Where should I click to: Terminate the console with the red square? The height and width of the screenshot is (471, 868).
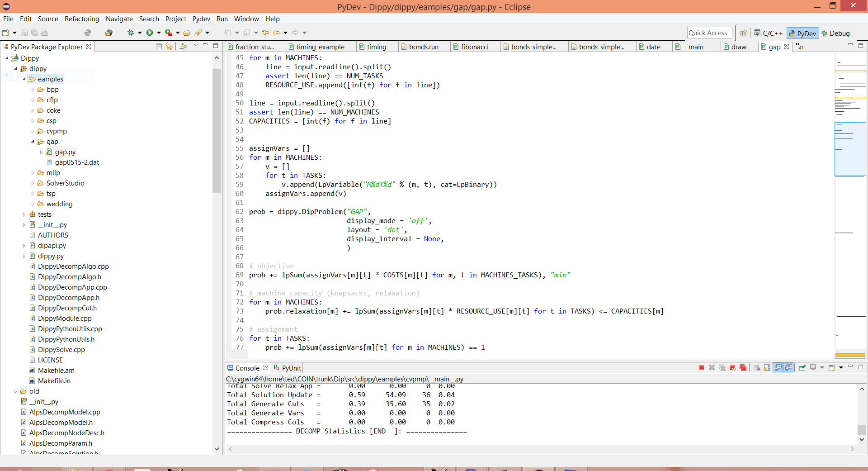701,368
